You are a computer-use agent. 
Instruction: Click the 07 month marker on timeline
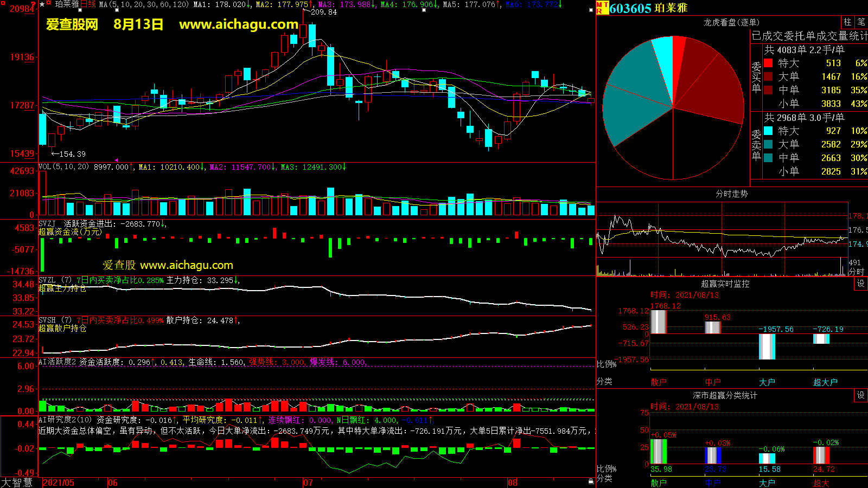[x=308, y=483]
